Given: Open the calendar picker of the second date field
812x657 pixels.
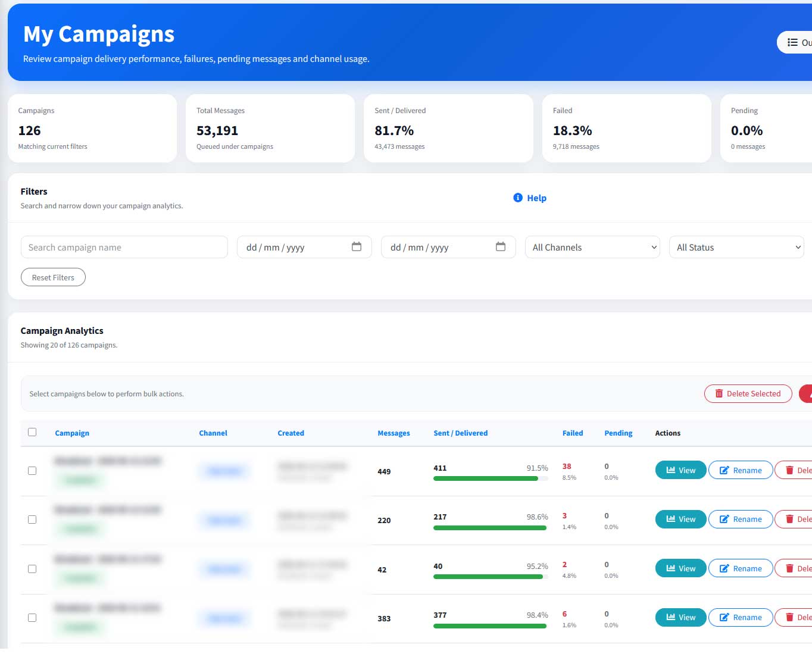Looking at the screenshot, I should point(501,246).
